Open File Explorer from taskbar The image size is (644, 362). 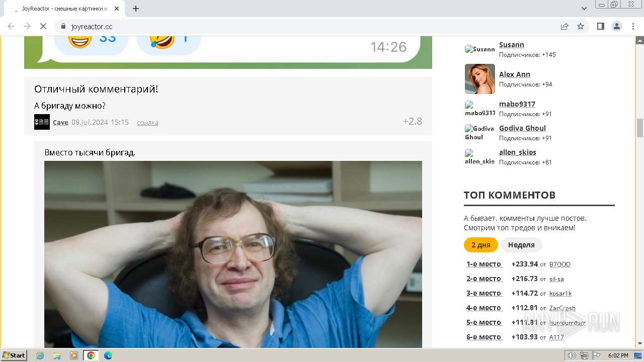click(57, 355)
